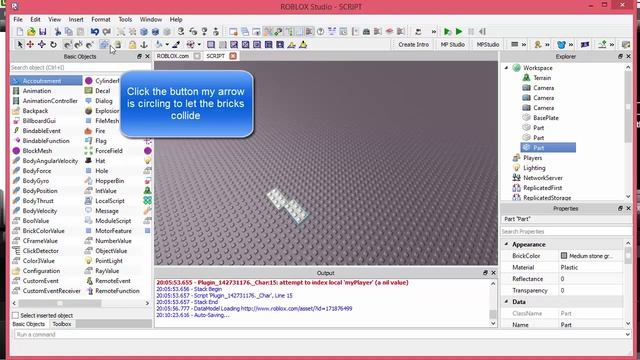640x360 pixels.
Task: Pause the running simulation
Action: point(471,31)
